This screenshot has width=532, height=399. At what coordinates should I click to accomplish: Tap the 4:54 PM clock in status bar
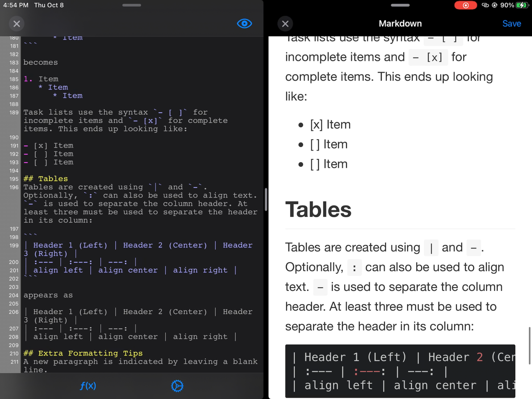pyautogui.click(x=16, y=5)
